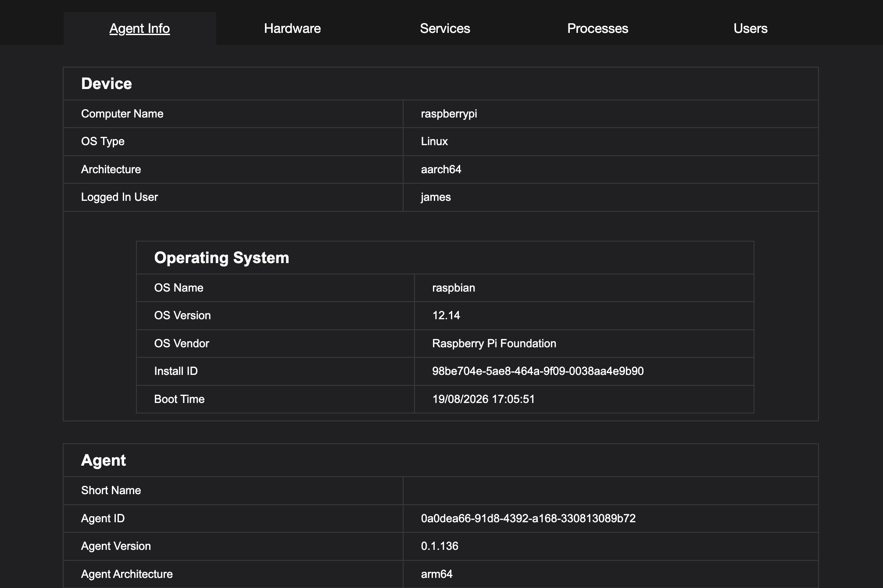Select the 'raspberrypi' computer name value
883x588 pixels.
(x=449, y=114)
